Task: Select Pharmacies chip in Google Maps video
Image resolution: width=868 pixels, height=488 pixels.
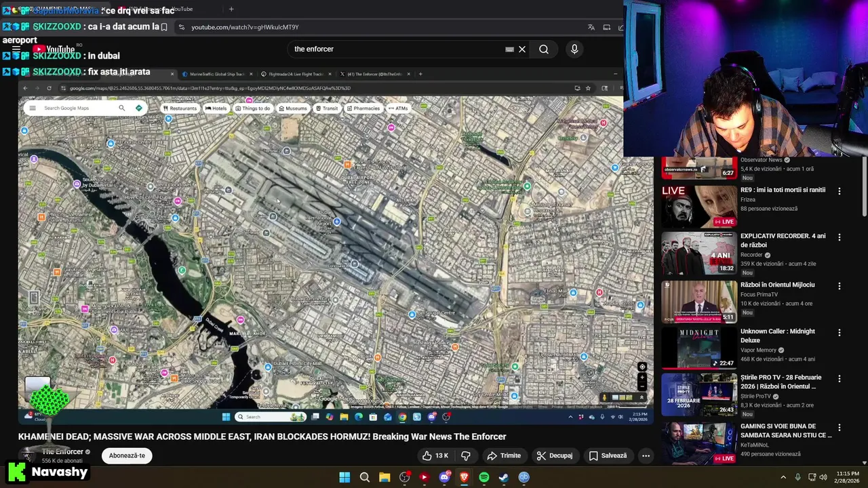Action: pos(363,108)
